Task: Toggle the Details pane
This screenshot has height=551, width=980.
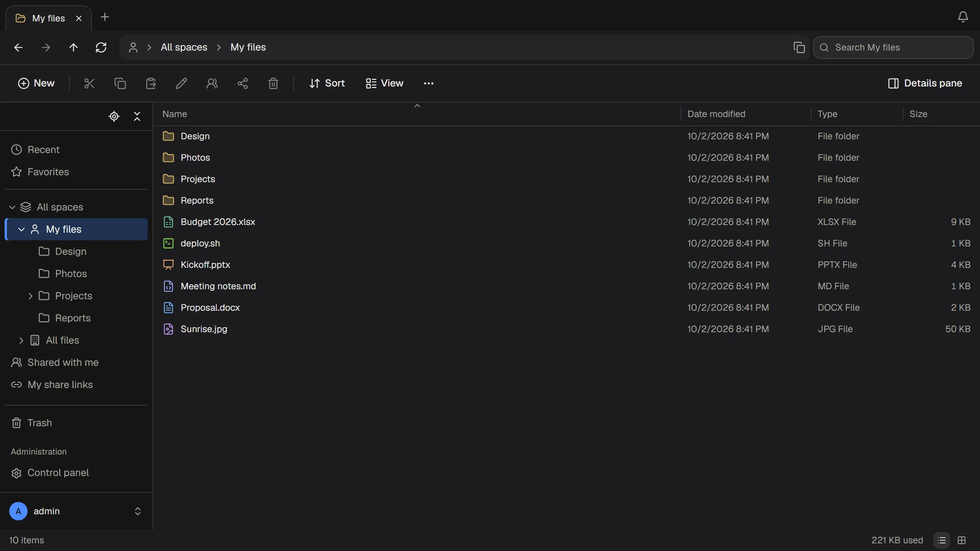Action: (x=925, y=83)
